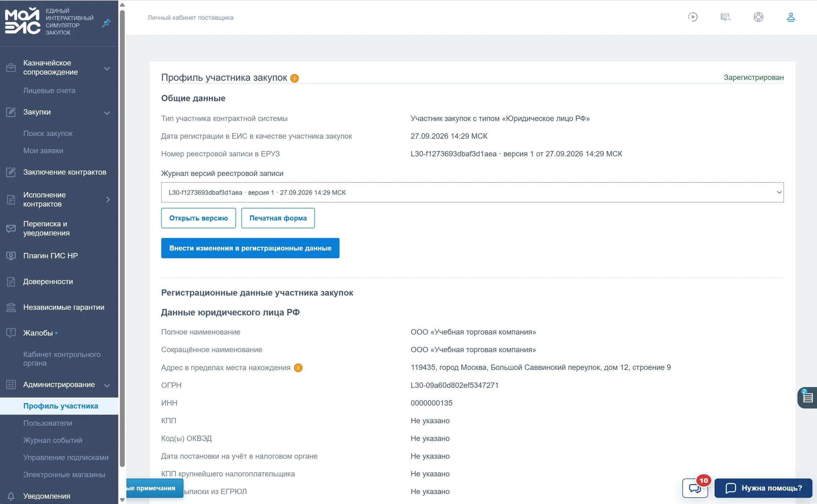Select Профиль участника in sidebar

pyautogui.click(x=59, y=406)
